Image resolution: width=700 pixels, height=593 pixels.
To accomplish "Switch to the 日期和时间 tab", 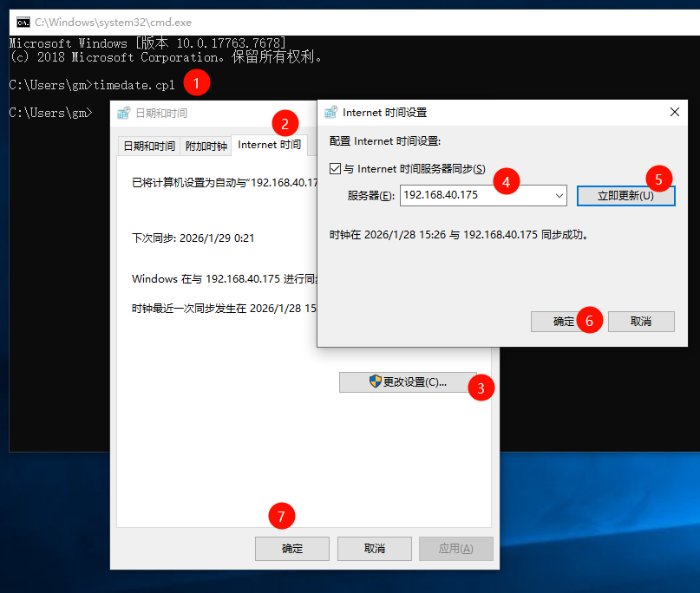I will pyautogui.click(x=149, y=146).
